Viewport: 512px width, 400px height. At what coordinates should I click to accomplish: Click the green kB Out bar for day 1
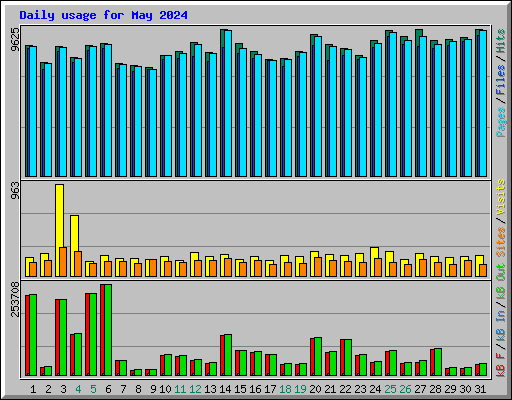pyautogui.click(x=33, y=335)
